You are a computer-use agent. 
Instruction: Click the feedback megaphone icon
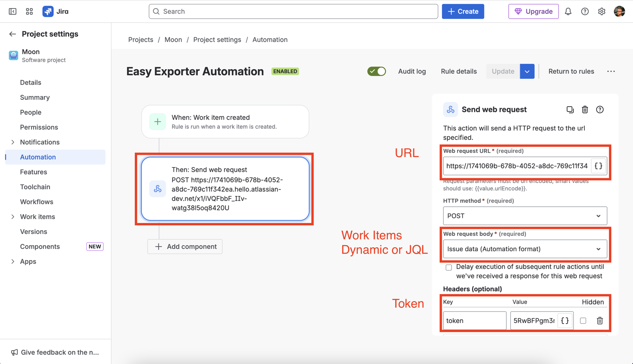pos(15,352)
